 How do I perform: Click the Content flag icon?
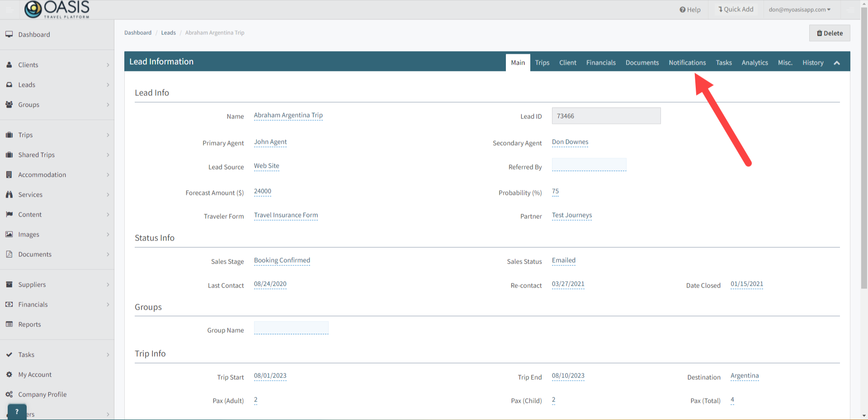tap(9, 214)
